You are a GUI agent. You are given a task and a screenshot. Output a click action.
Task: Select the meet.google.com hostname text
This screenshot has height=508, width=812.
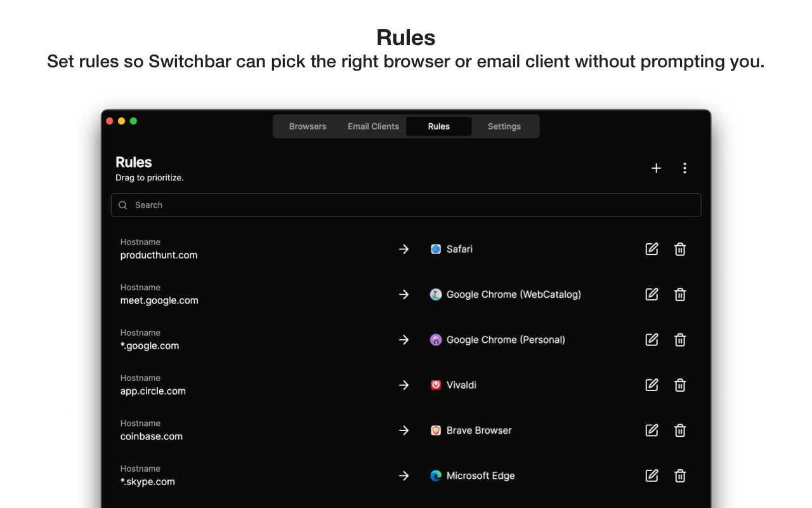[159, 300]
